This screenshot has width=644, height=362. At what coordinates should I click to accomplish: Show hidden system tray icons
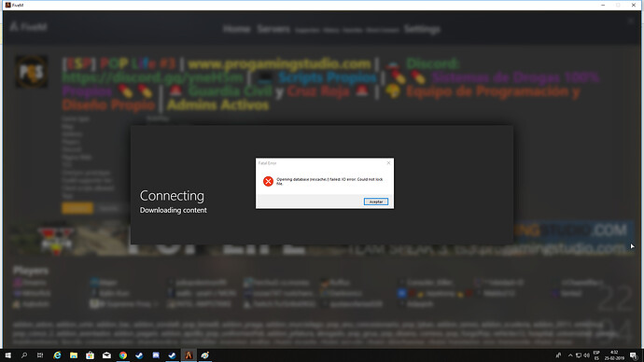click(570, 355)
